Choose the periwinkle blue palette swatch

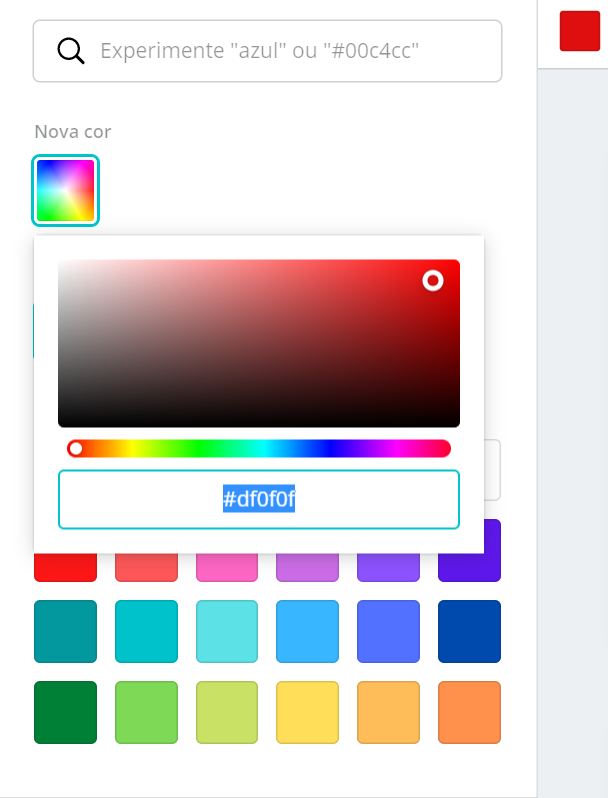pos(388,632)
